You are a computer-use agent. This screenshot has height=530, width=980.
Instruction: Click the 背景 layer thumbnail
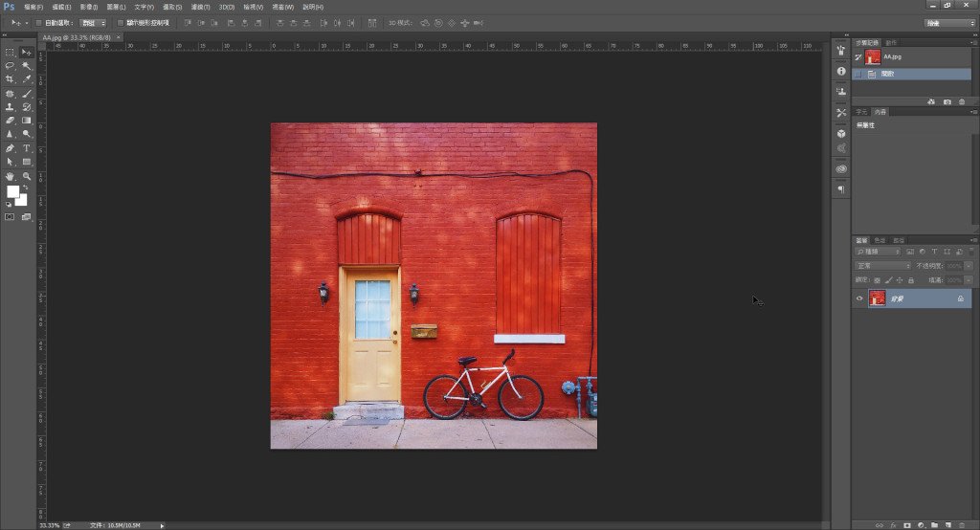click(x=877, y=299)
